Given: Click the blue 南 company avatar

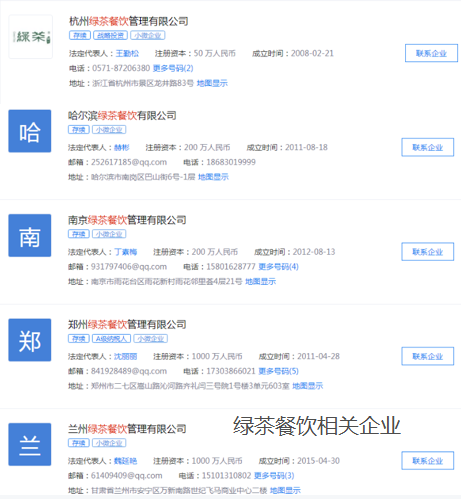Looking at the screenshot, I should (x=30, y=235).
